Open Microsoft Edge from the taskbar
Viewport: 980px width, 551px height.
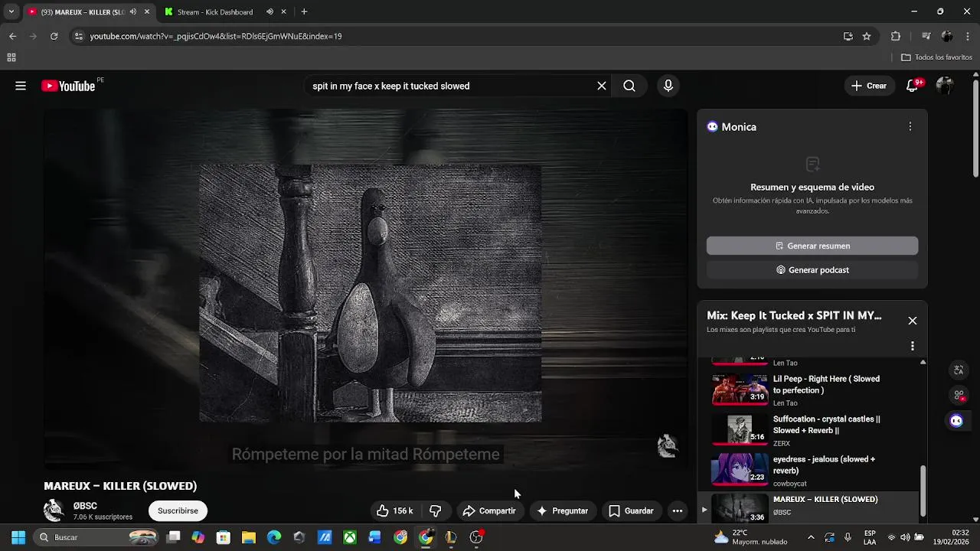[x=274, y=537]
